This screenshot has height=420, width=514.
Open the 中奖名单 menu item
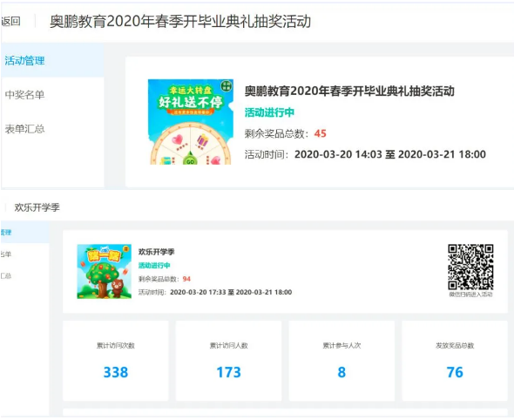(24, 95)
